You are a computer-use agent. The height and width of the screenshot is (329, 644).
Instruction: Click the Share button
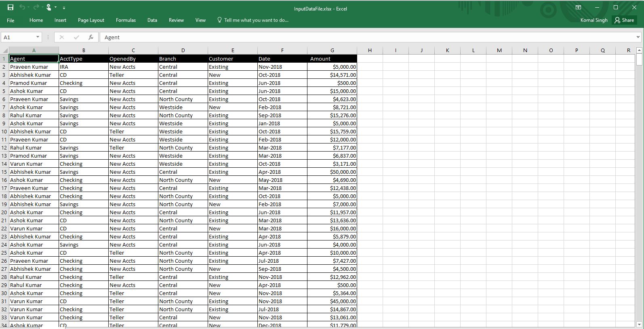coord(624,20)
